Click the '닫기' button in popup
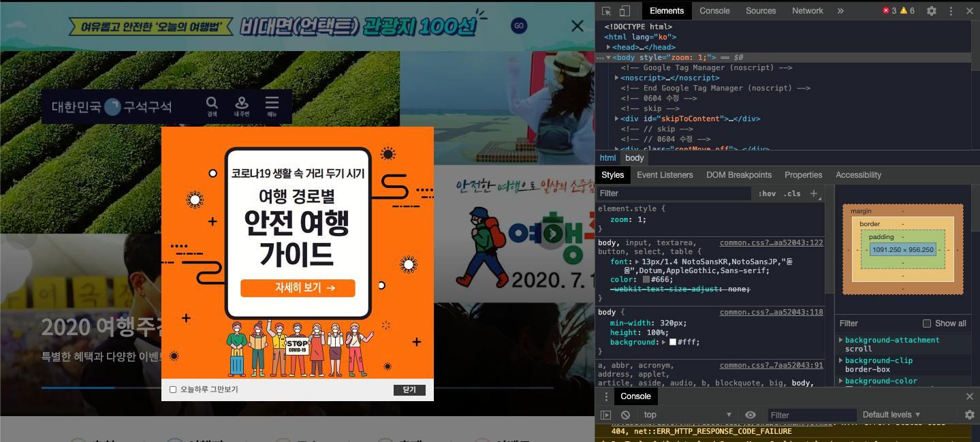 tap(409, 390)
